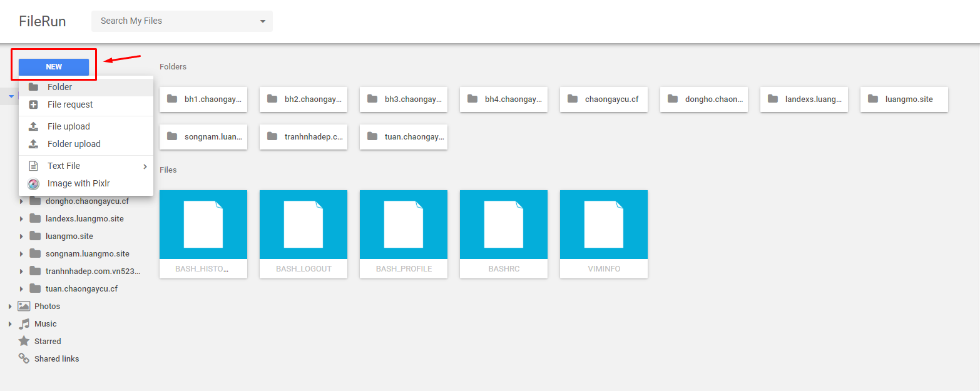980x391 pixels.
Task: Expand the Photos section arrow
Action: [x=10, y=307]
